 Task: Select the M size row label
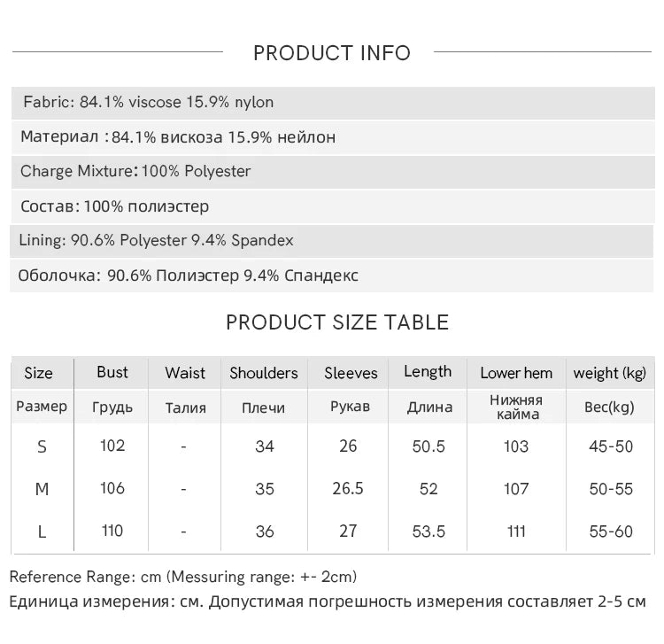[42, 489]
